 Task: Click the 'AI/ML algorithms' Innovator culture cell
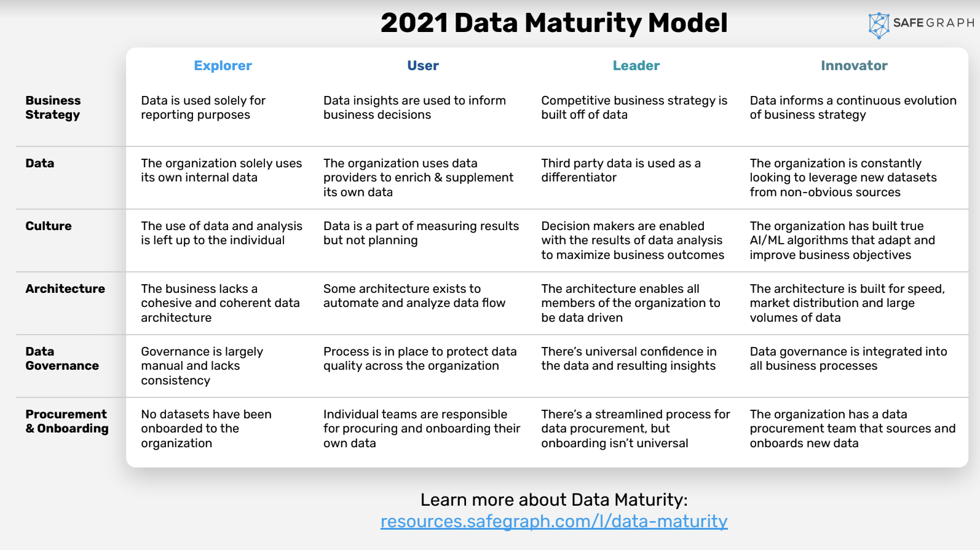(x=842, y=241)
